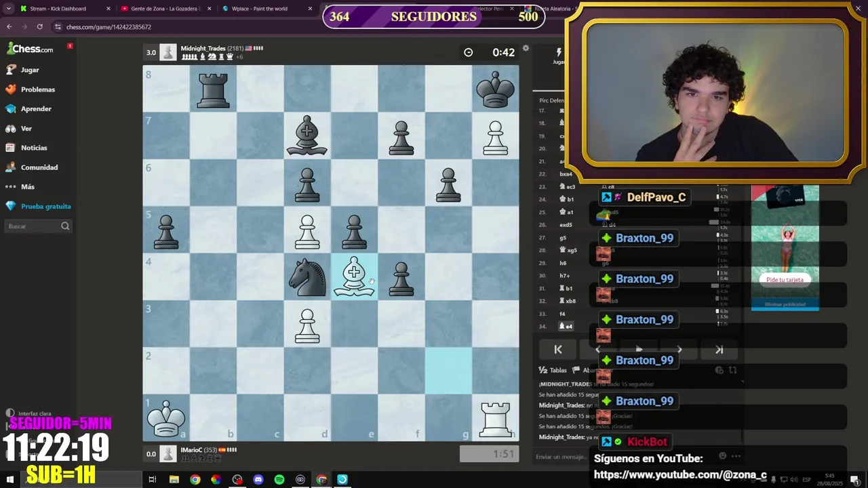The image size is (868, 488).
Task: Close the Stream - Kick Dashboard tab
Action: pyautogui.click(x=108, y=9)
